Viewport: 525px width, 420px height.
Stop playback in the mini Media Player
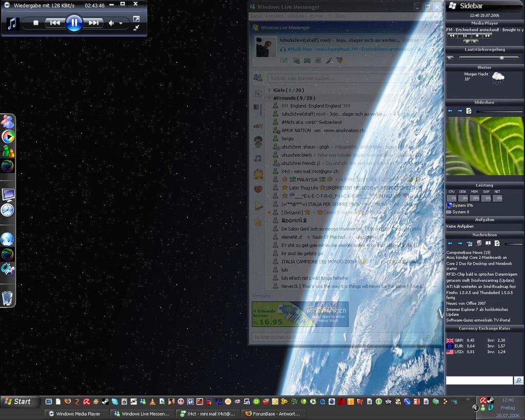point(36,23)
